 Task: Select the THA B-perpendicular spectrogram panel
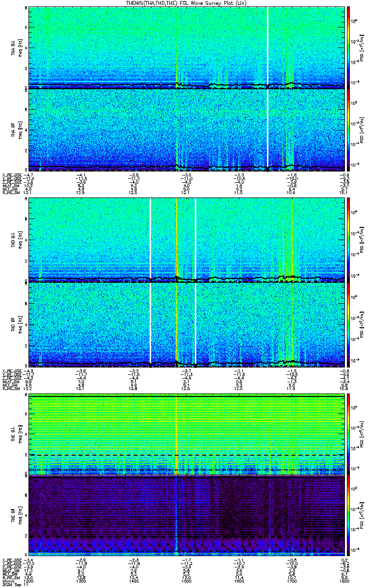click(x=186, y=48)
